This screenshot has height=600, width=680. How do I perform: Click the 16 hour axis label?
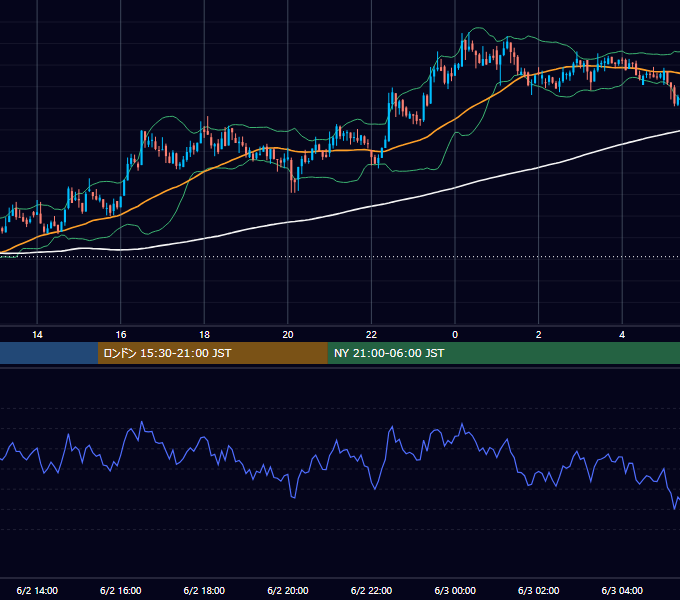pyautogui.click(x=121, y=335)
